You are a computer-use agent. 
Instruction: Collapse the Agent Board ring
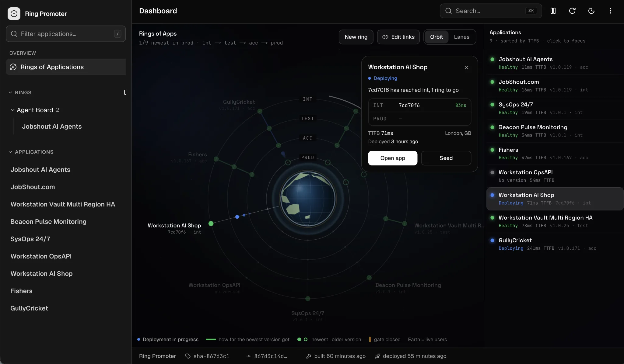12,110
